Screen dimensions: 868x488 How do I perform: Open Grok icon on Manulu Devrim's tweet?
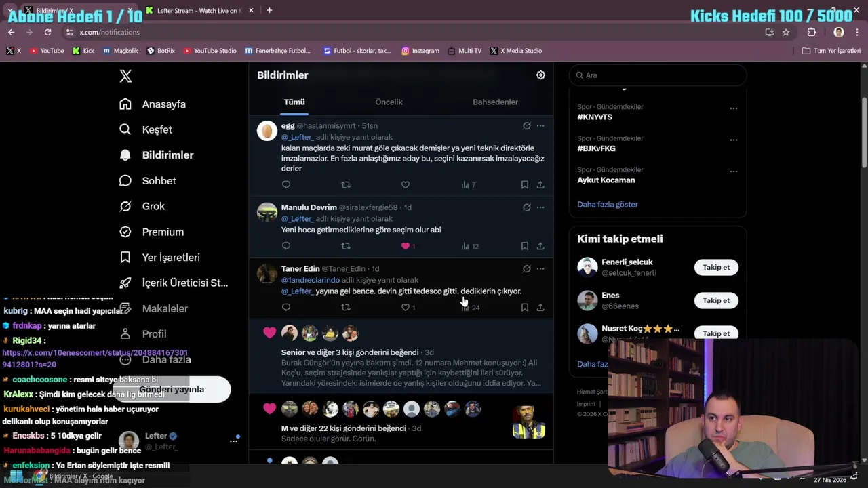526,207
